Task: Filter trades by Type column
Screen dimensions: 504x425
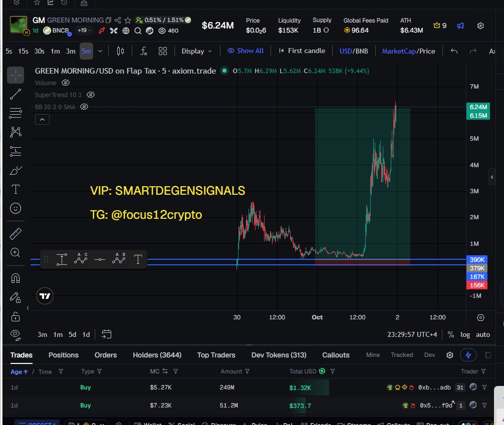Action: [x=99, y=371]
